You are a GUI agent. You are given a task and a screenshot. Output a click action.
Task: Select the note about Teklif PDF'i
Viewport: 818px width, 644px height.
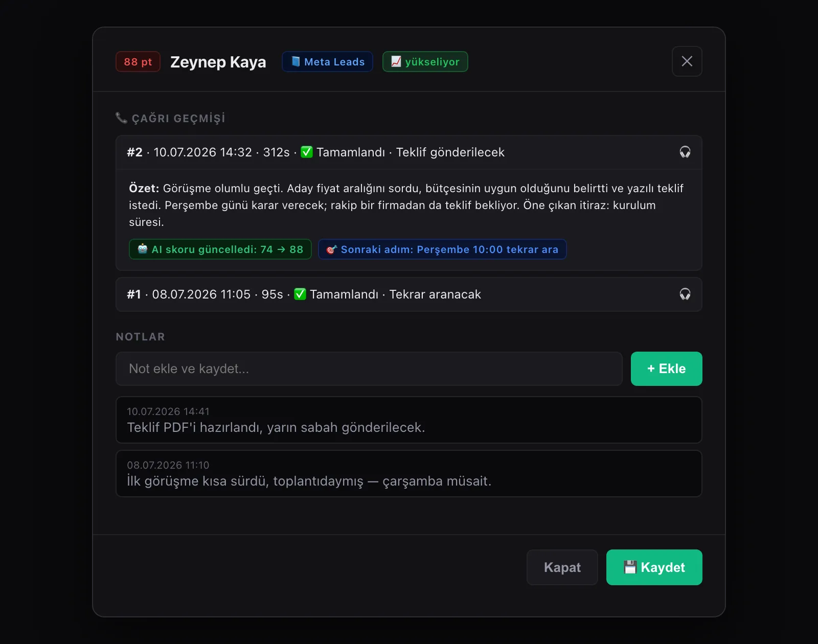[409, 420]
